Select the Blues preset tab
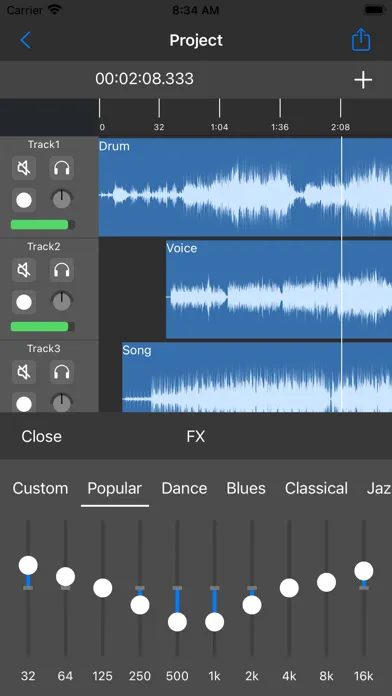 [x=246, y=488]
